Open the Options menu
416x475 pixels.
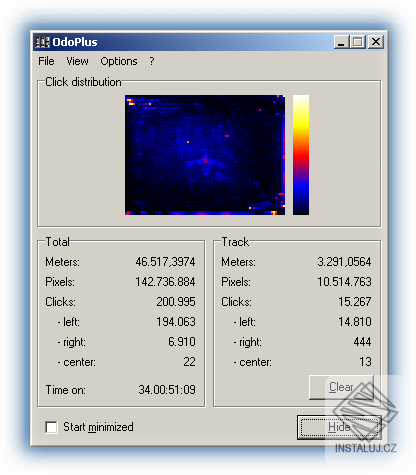[x=119, y=61]
